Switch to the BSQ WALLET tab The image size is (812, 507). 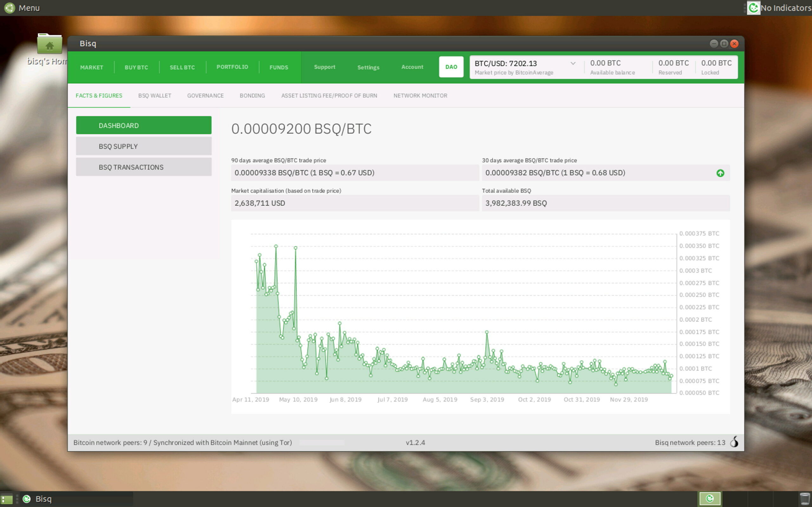(x=155, y=96)
